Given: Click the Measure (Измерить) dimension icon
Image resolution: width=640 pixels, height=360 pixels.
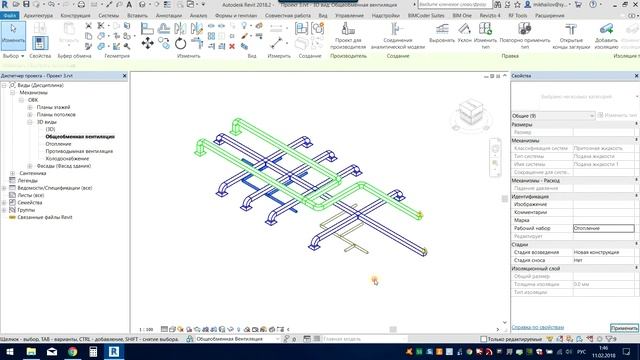Looking at the screenshot, I should click(x=277, y=43).
